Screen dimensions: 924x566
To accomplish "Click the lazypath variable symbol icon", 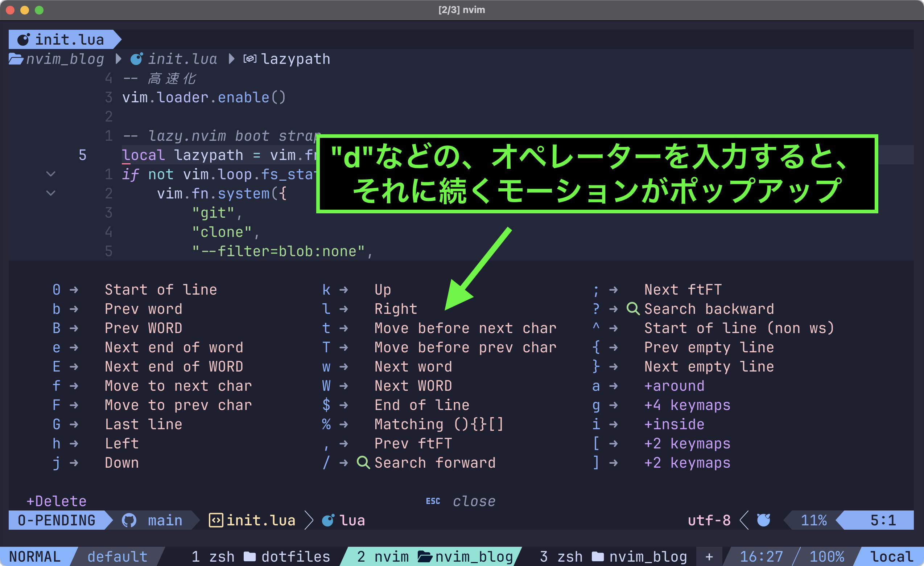I will pos(250,59).
